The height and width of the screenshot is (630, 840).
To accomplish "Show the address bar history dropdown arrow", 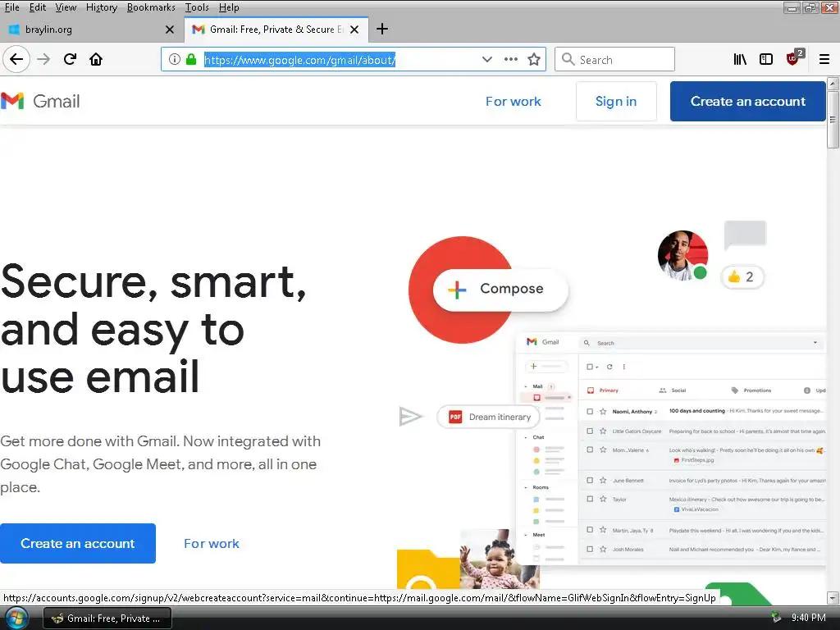I will click(486, 59).
